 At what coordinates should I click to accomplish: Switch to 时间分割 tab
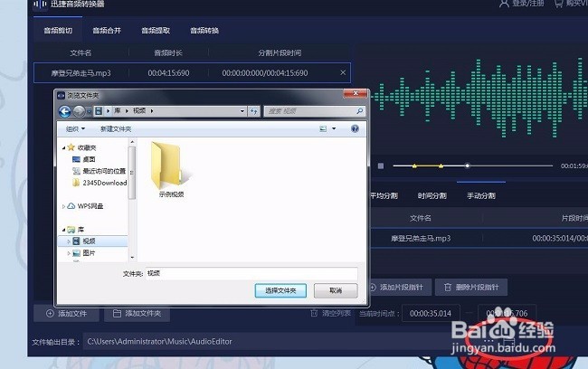[432, 195]
